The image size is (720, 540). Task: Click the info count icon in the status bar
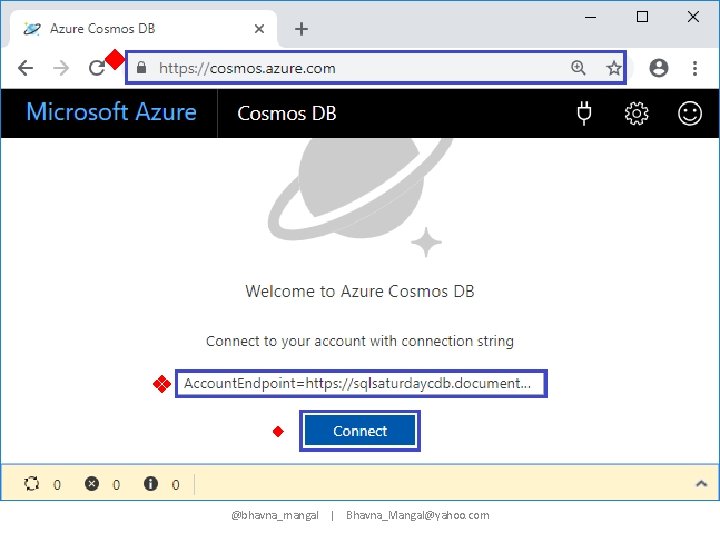click(151, 484)
